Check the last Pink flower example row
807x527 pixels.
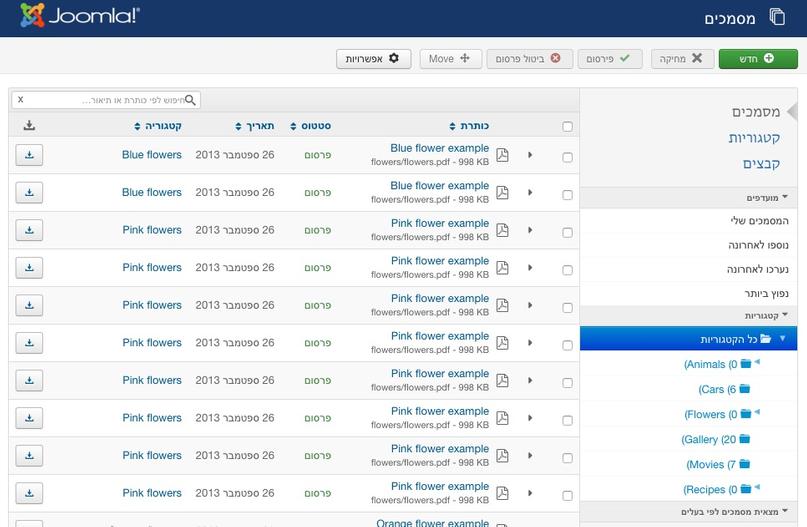tap(567, 496)
